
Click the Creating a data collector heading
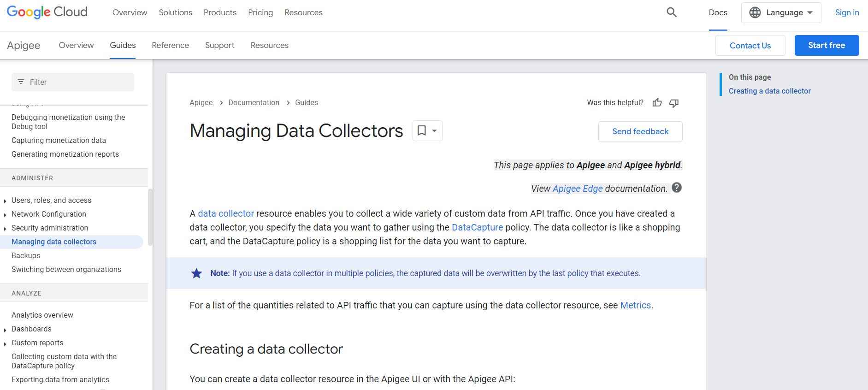(x=266, y=349)
